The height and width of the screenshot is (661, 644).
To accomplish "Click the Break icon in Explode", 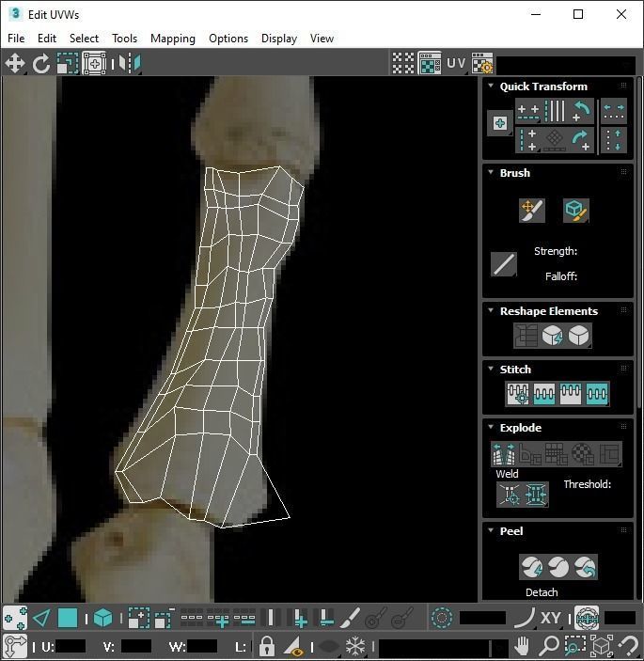I will coord(504,453).
